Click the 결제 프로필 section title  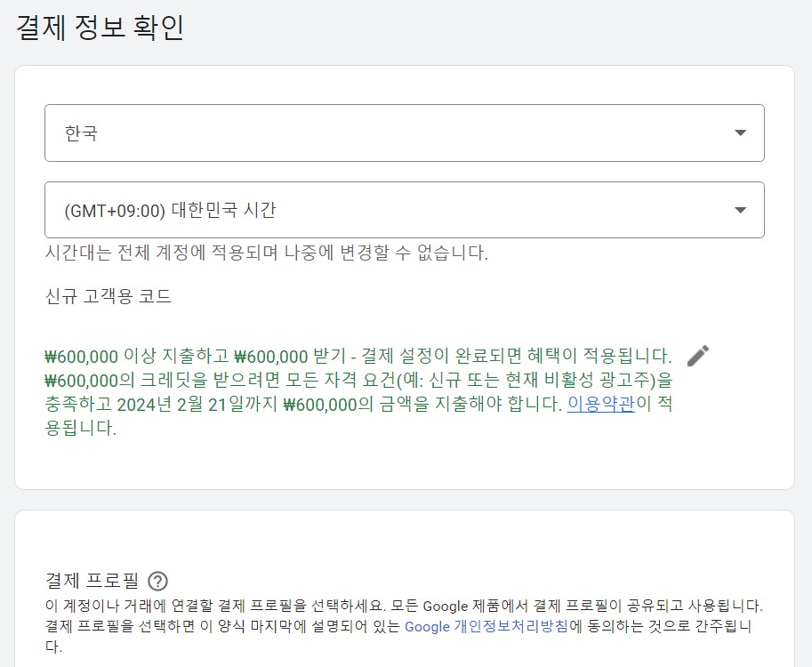pos(92,581)
